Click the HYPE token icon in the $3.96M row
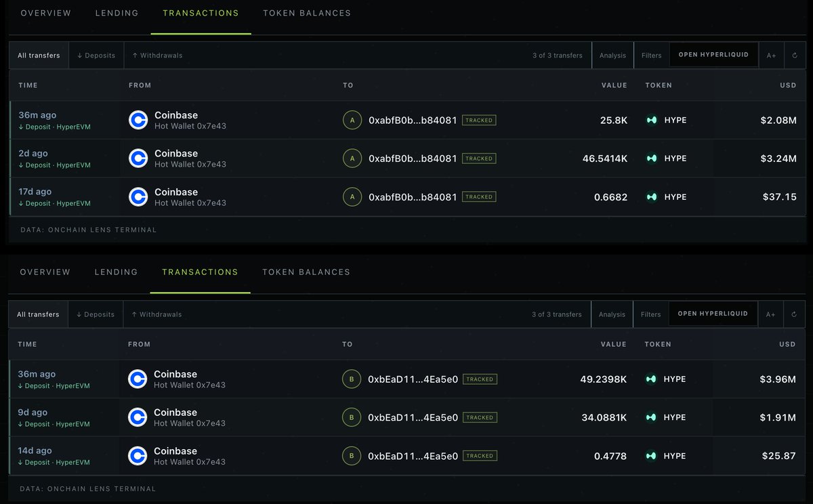Image resolution: width=813 pixels, height=504 pixels. tap(651, 379)
